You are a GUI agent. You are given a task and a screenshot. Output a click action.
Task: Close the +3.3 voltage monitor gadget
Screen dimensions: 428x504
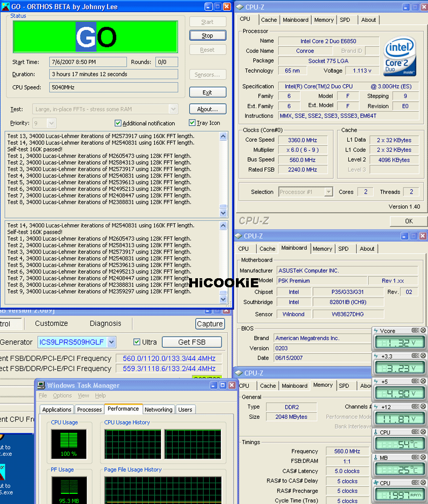(422, 356)
